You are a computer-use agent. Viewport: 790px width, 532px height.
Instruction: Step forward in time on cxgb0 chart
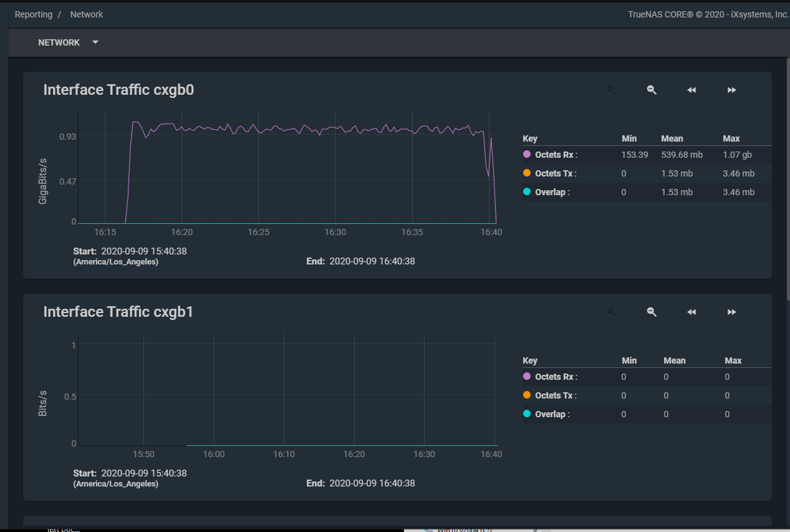pyautogui.click(x=731, y=90)
